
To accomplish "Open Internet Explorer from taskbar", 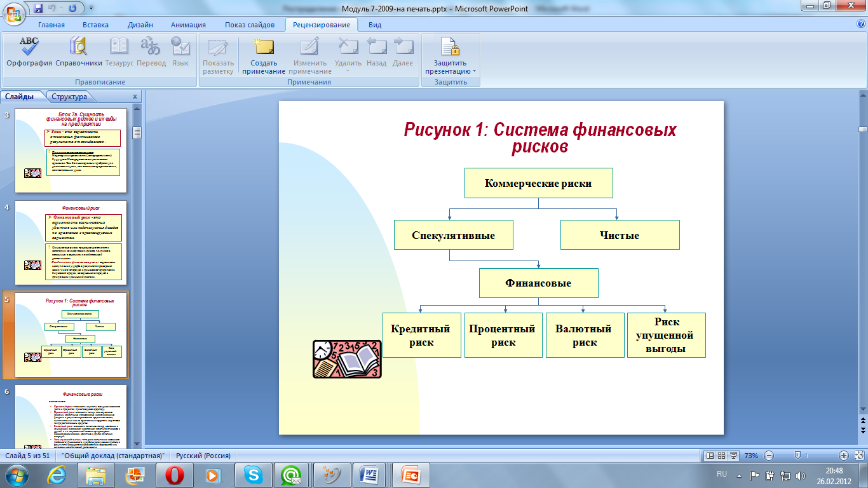I will pyautogui.click(x=57, y=475).
